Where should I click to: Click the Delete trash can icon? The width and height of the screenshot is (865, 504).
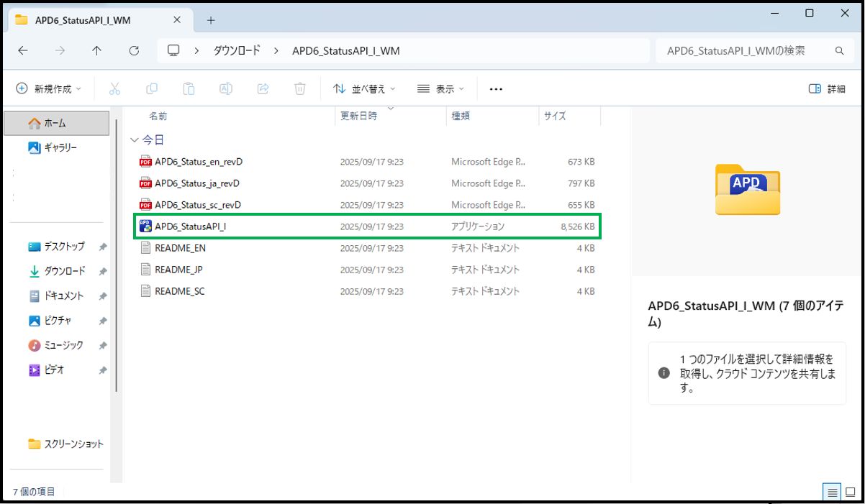pyautogui.click(x=300, y=88)
